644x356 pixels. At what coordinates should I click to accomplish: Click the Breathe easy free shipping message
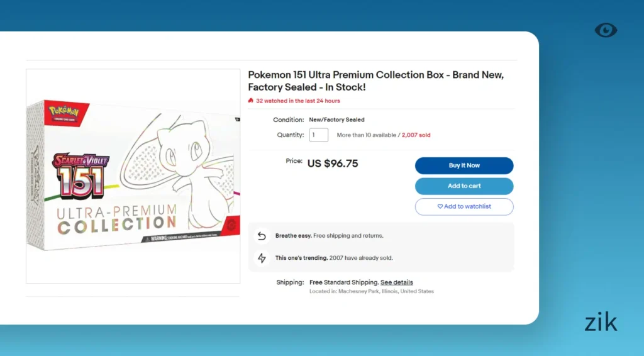329,236
